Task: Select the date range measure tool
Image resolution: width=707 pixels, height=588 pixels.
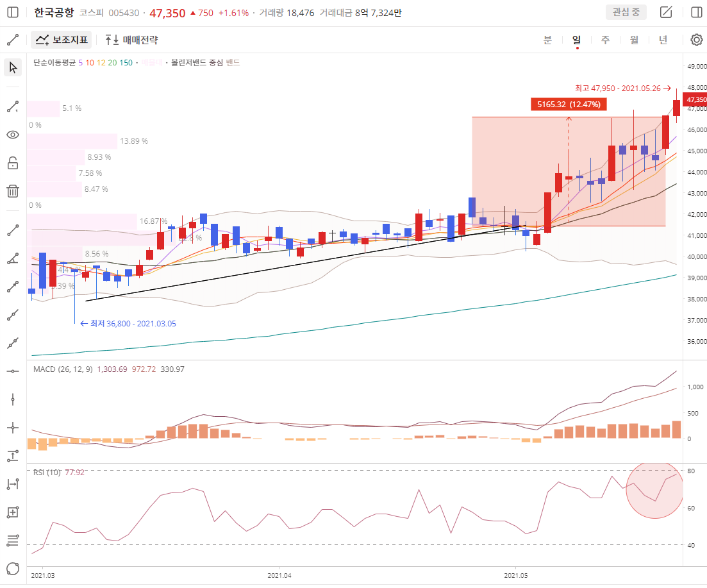Action: [x=13, y=484]
